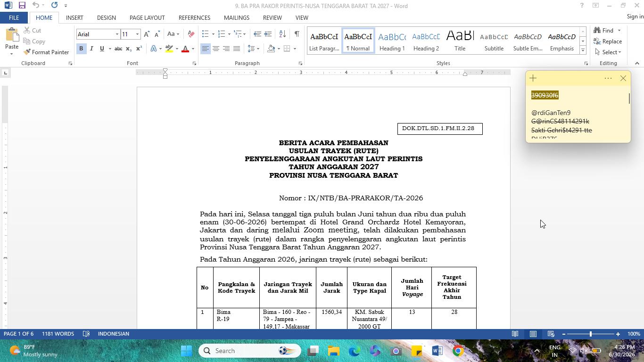The height and width of the screenshot is (362, 644).
Task: Click Decrease Indent icon
Action: click(257, 34)
